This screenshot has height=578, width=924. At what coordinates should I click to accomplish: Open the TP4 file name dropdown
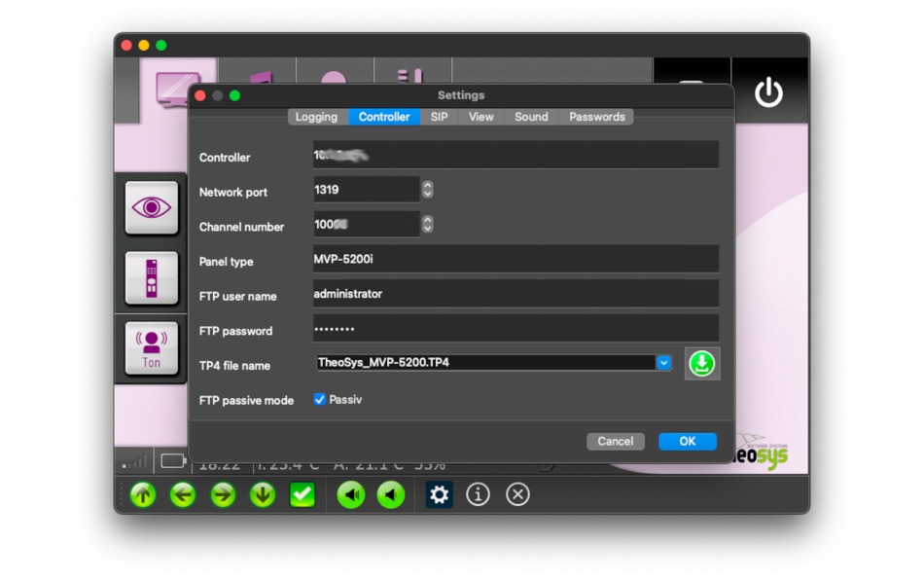coord(663,362)
